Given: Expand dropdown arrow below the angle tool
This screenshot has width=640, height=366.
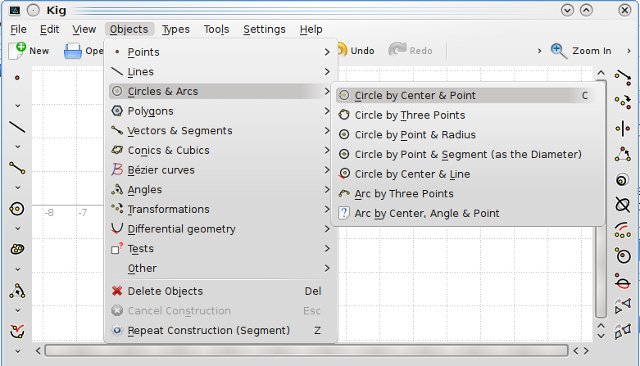Looking at the screenshot, I should pos(18,311).
